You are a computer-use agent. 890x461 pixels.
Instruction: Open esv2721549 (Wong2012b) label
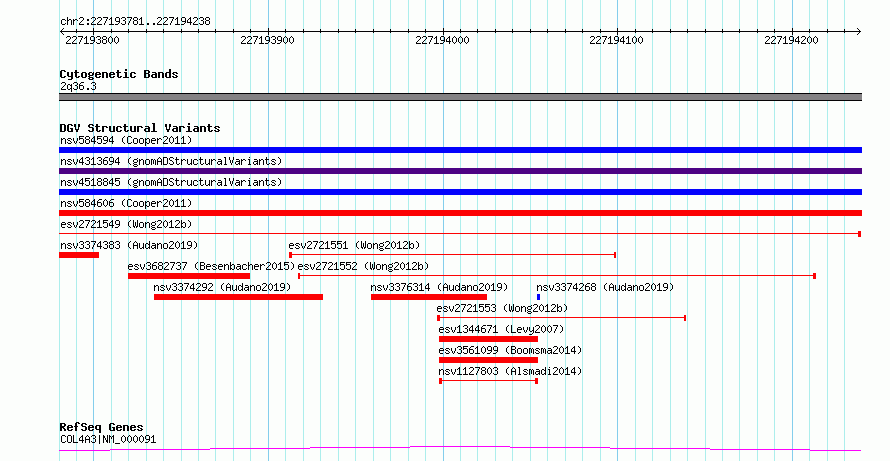(124, 224)
